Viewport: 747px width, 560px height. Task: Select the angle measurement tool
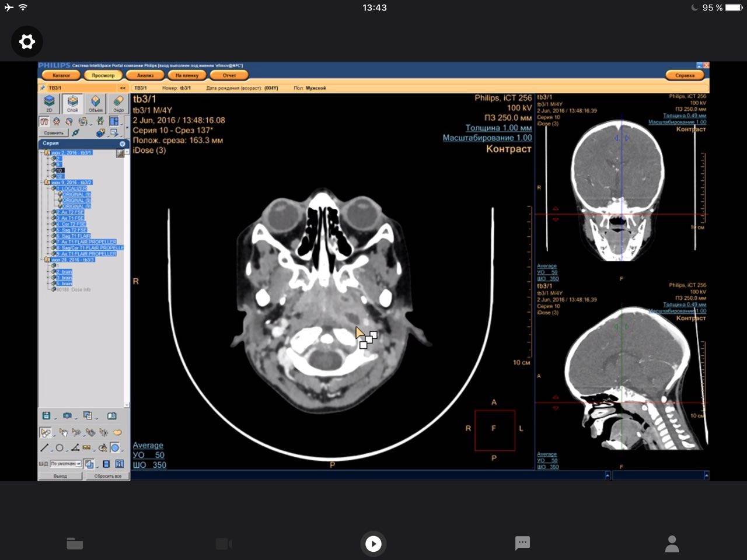pyautogui.click(x=75, y=448)
